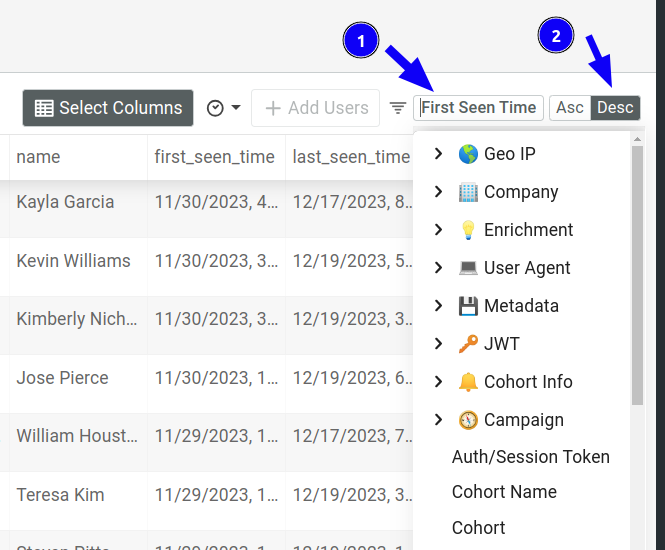665x550 pixels.
Task: Expand the User Agent group
Action: click(439, 268)
